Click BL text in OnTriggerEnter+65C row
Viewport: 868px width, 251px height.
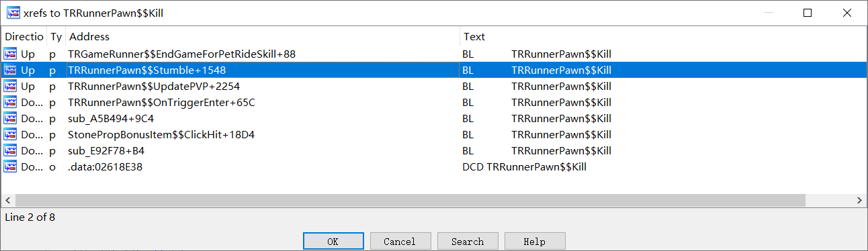[468, 102]
